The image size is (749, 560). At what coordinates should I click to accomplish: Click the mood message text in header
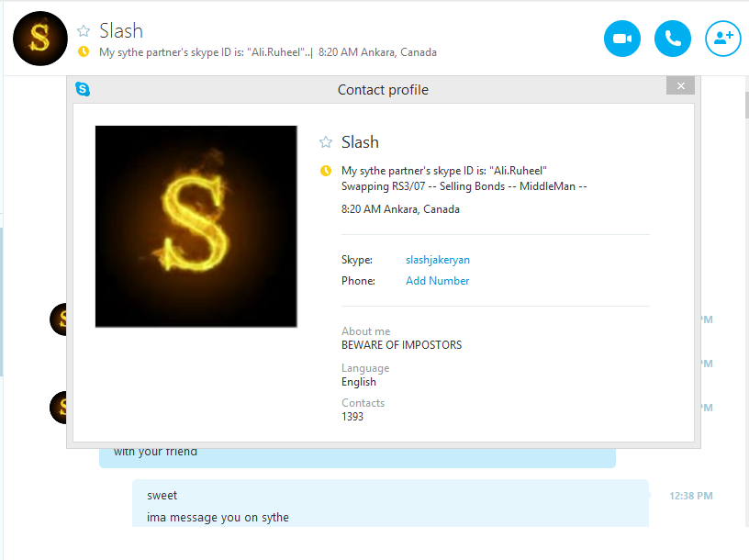click(x=204, y=52)
